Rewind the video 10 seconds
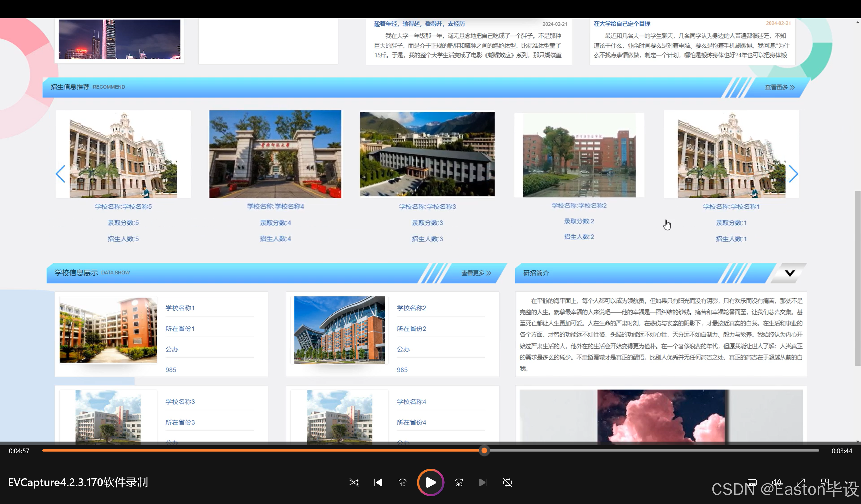This screenshot has height=504, width=861. click(402, 482)
